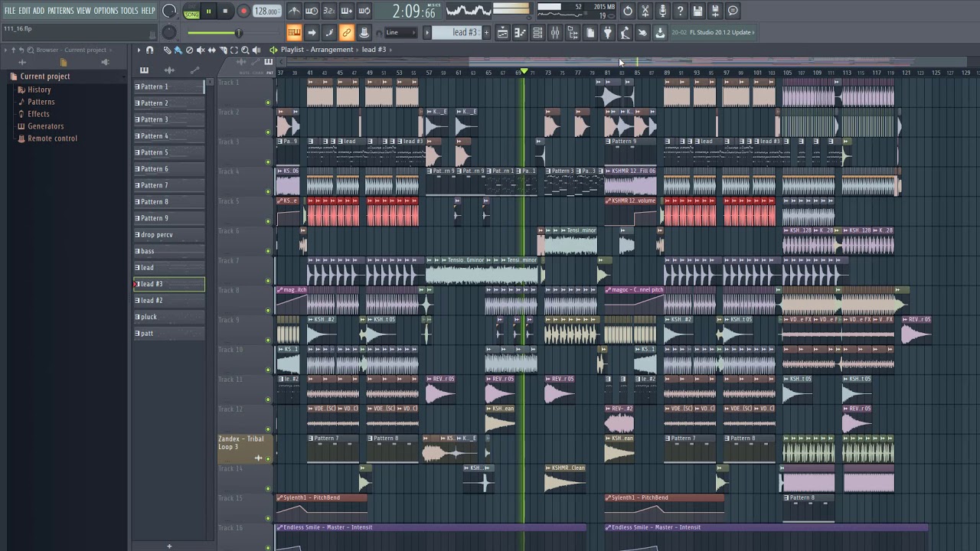
Task: Open the Line snap dropdown
Action: tap(401, 32)
